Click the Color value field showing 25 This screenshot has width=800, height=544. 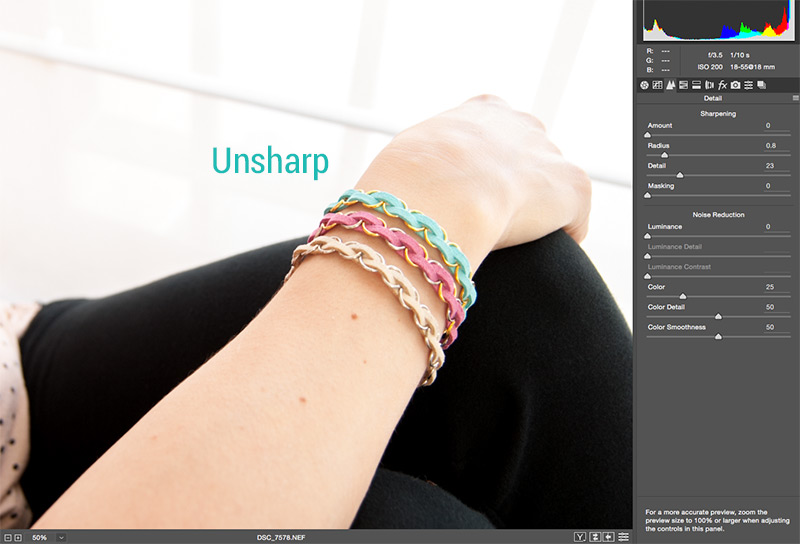[777, 287]
